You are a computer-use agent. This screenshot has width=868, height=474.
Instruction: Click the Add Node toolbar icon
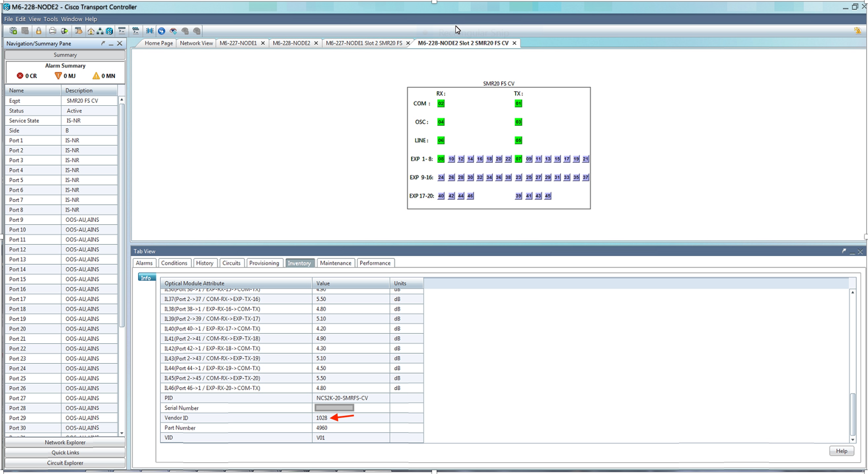click(13, 31)
